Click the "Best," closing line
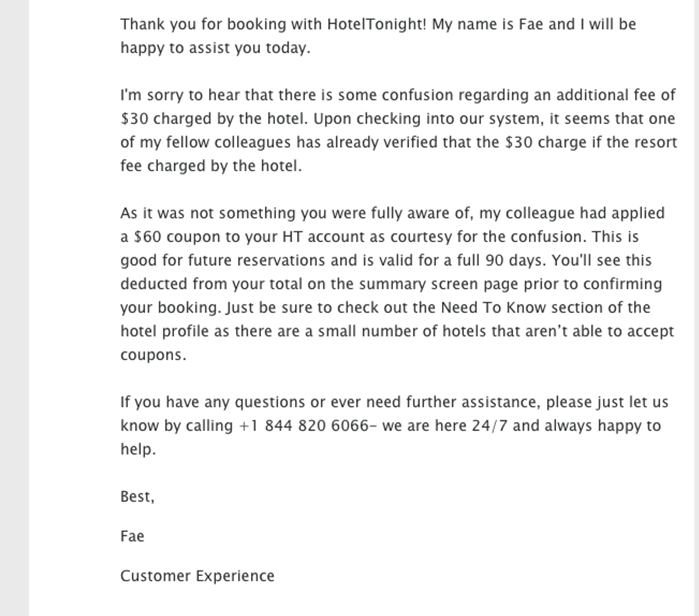Screen dimensions: 699x616 pos(138,497)
